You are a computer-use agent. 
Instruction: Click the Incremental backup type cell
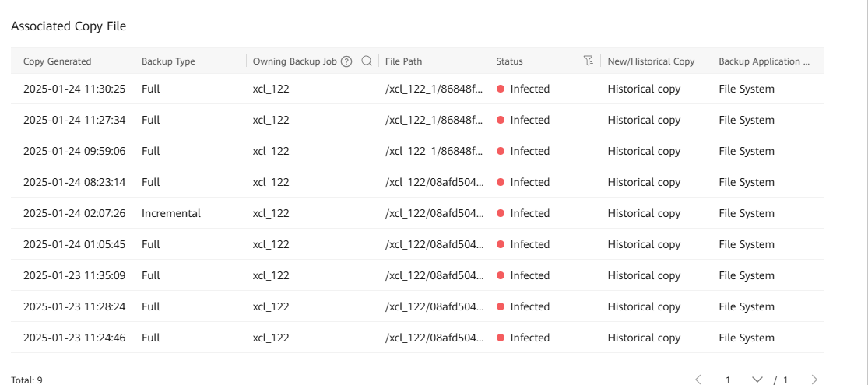click(171, 213)
